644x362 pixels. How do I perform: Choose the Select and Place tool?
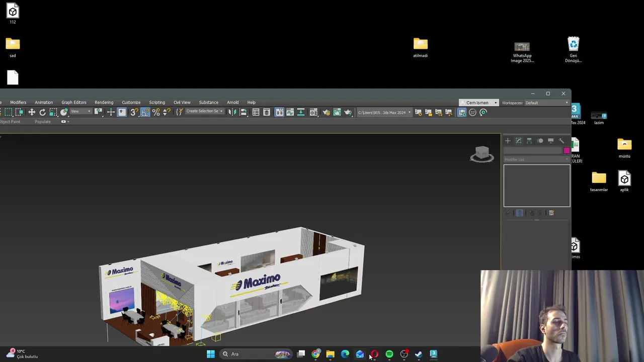64,112
